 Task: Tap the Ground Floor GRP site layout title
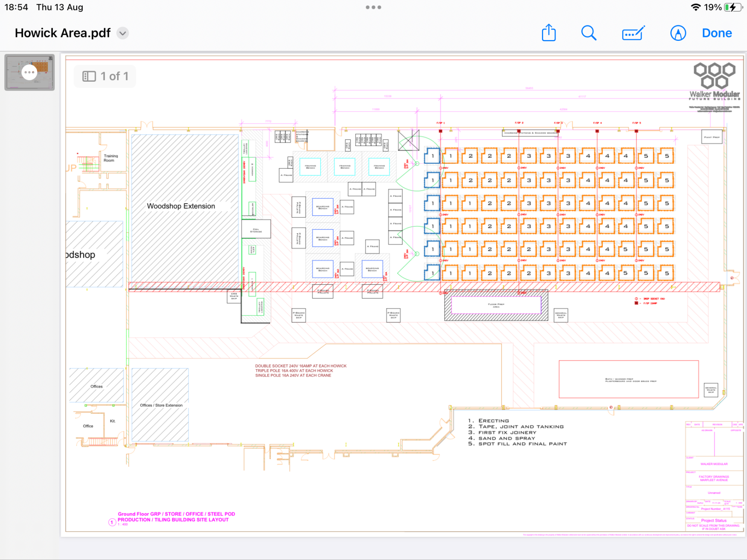coord(176,517)
